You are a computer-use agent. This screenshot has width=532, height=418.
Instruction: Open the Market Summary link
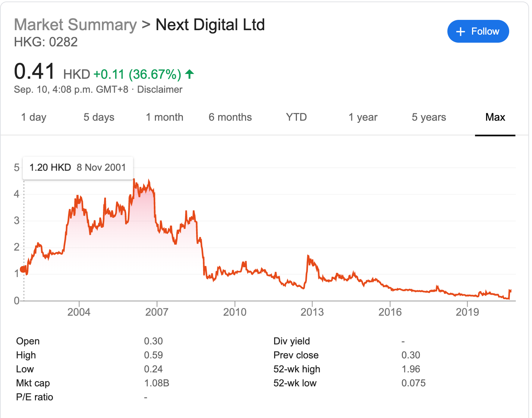coord(75,25)
